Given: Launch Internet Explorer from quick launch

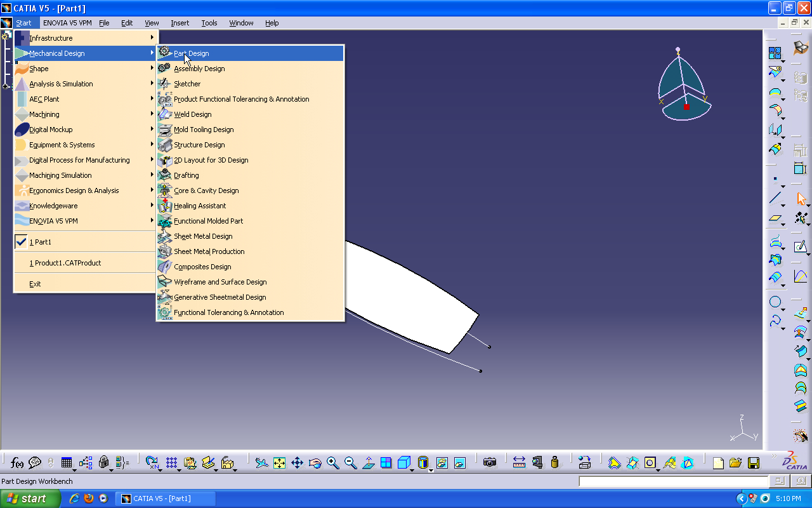Looking at the screenshot, I should tap(74, 498).
